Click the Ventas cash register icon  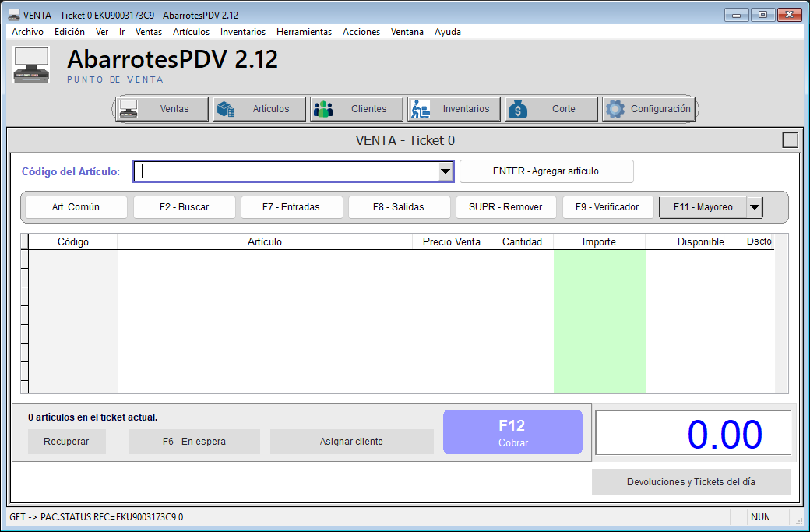coord(129,109)
